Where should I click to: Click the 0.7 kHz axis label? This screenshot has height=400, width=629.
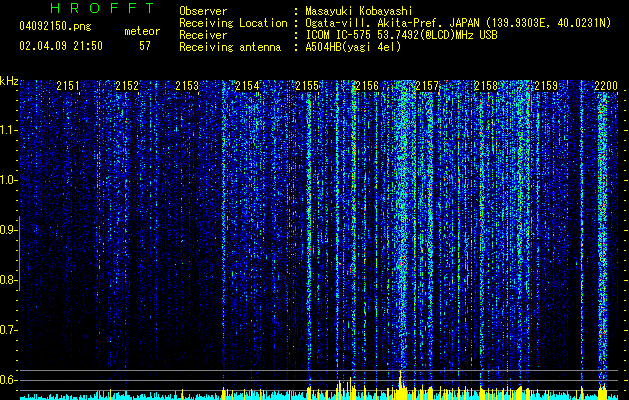(x=8, y=330)
